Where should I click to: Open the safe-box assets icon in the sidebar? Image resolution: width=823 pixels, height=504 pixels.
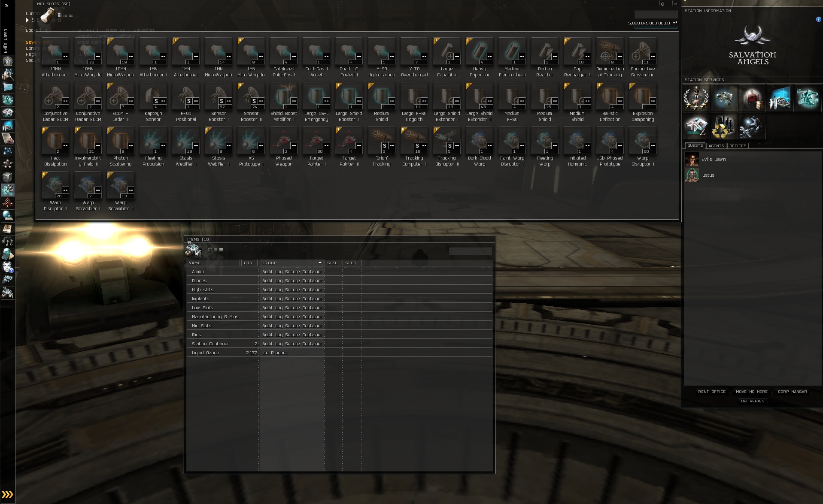tap(8, 177)
